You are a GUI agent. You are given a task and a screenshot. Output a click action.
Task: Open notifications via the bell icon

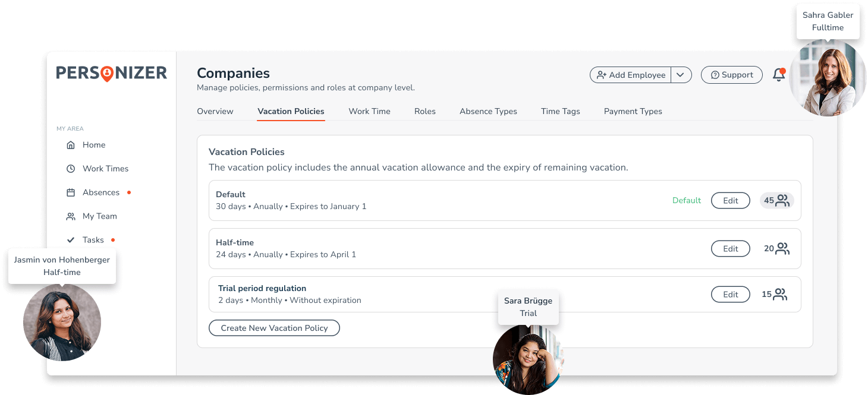pyautogui.click(x=779, y=75)
